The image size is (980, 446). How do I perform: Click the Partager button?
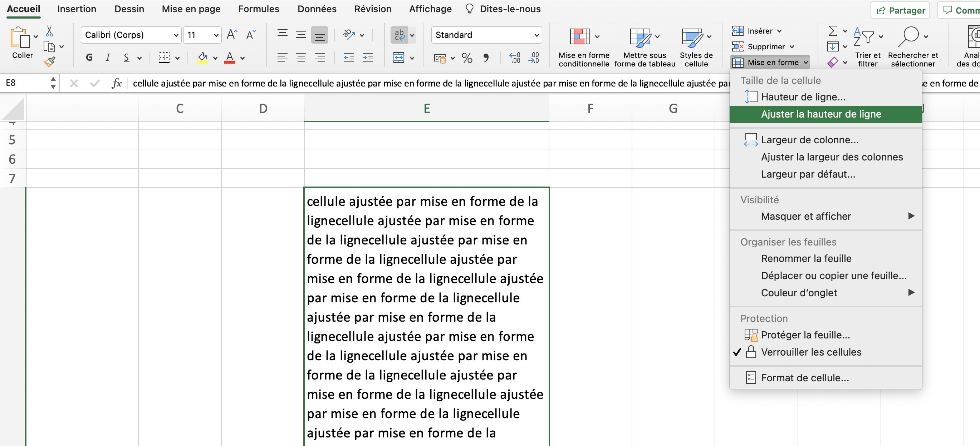tap(900, 10)
